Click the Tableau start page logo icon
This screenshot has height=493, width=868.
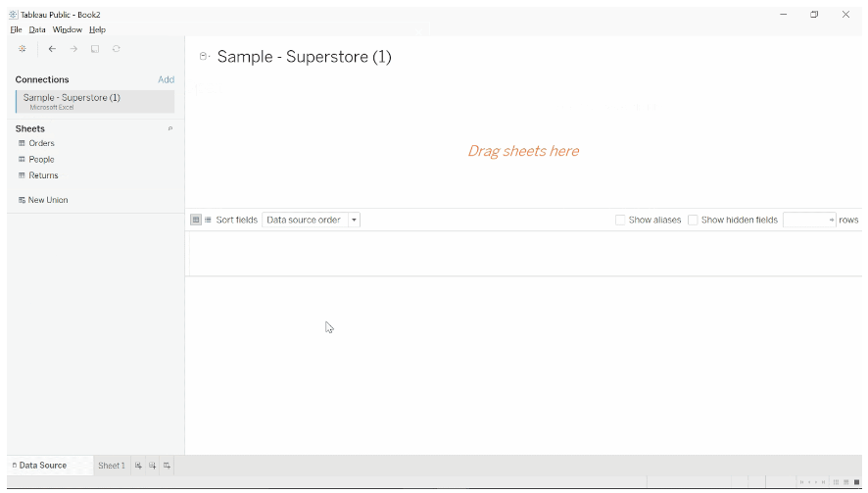tap(22, 48)
